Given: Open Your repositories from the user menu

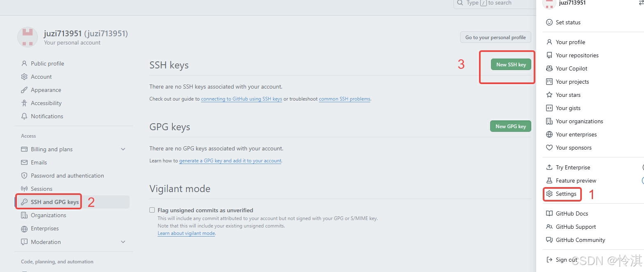Looking at the screenshot, I should point(577,55).
